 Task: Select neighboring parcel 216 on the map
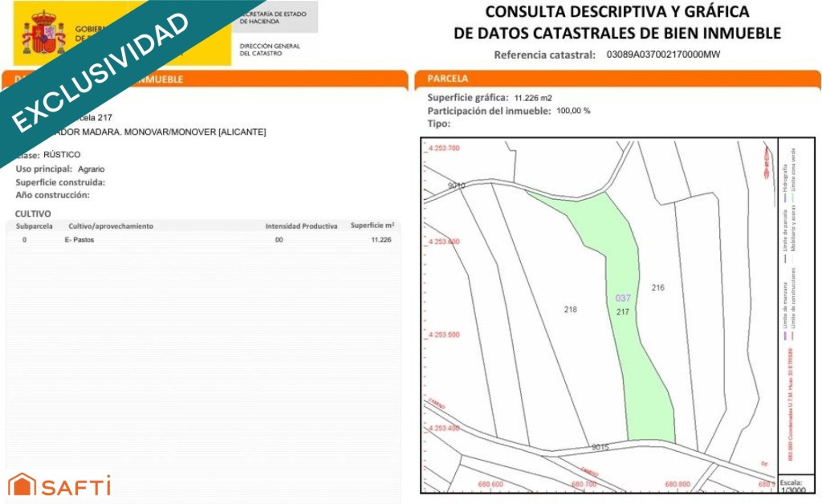tap(658, 287)
